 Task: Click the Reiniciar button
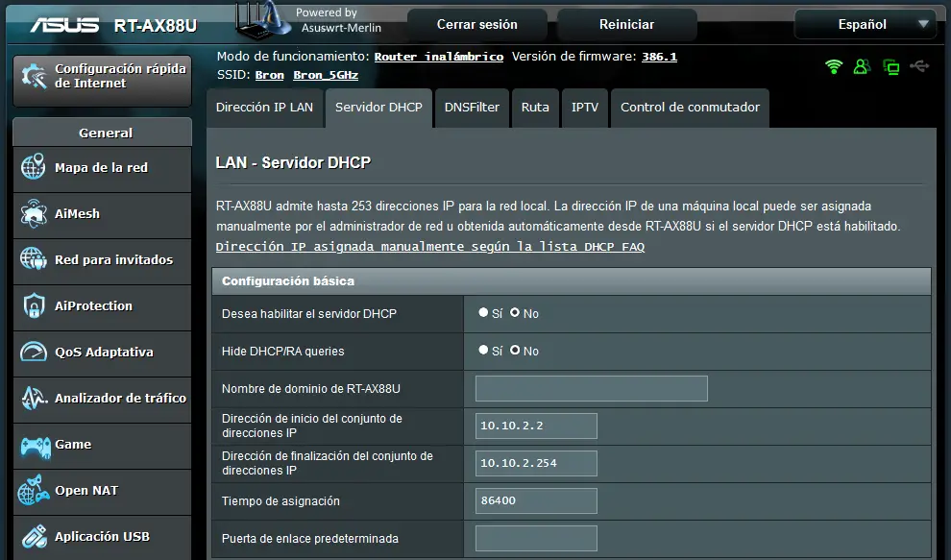pos(626,24)
